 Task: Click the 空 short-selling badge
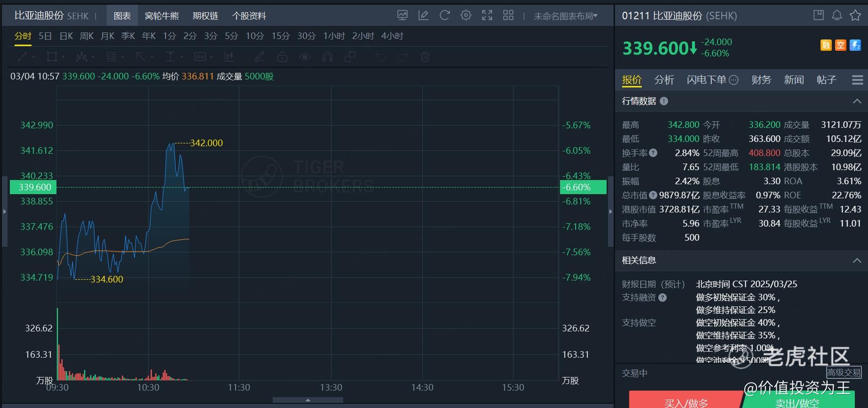click(841, 45)
